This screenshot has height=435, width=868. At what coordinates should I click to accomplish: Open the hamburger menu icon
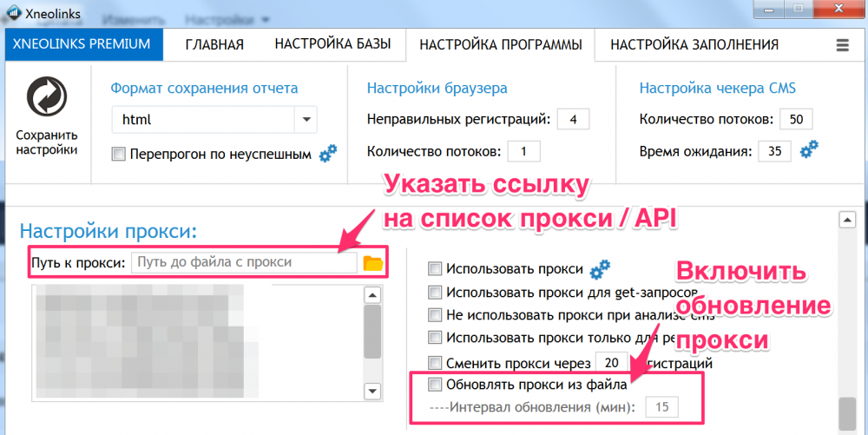[842, 45]
